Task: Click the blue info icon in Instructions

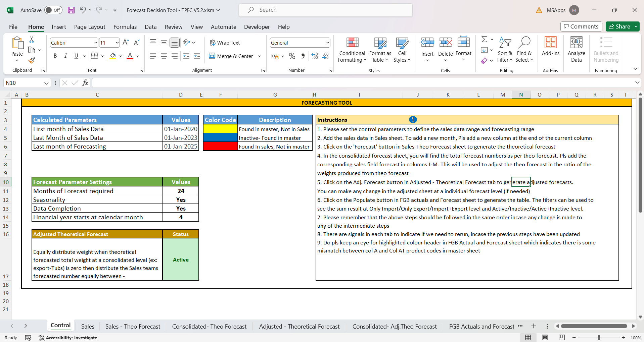Action: coord(413,120)
